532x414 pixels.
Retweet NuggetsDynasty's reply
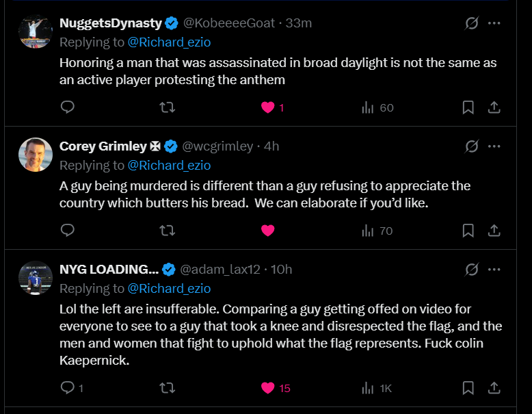[167, 107]
